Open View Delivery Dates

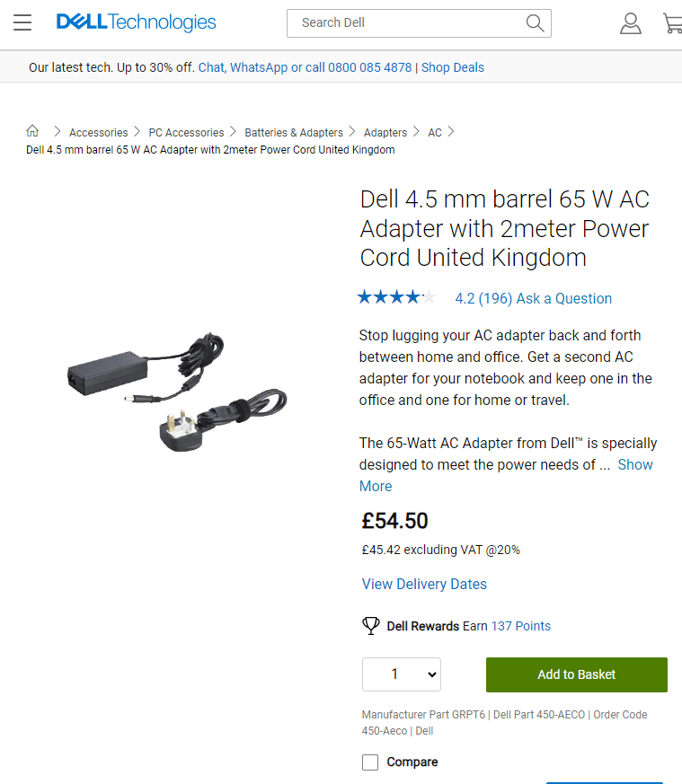pyautogui.click(x=424, y=584)
